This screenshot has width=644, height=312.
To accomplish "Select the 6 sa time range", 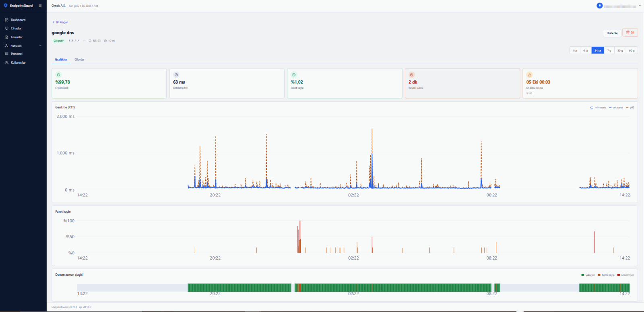I will pos(586,51).
